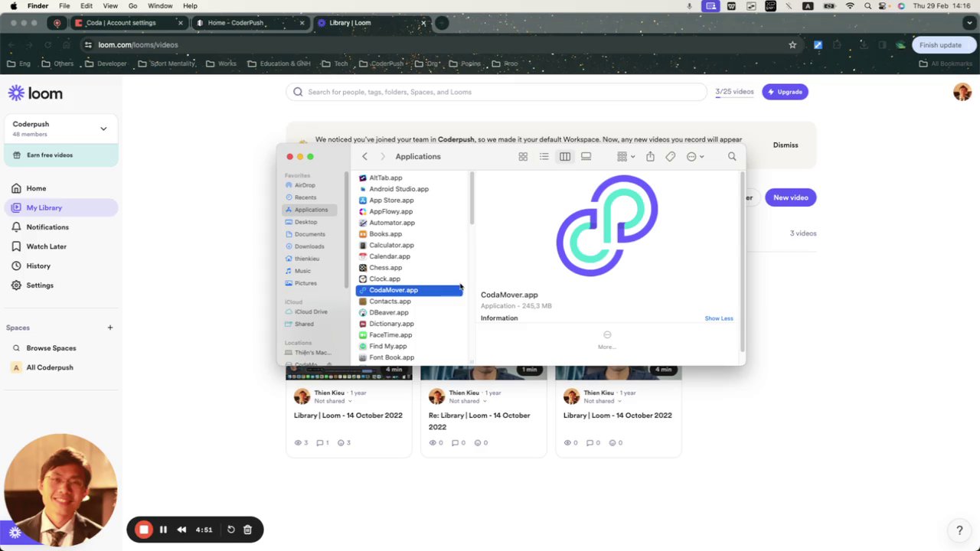The height and width of the screenshot is (551, 980).
Task: Click the New video button
Action: 790,197
